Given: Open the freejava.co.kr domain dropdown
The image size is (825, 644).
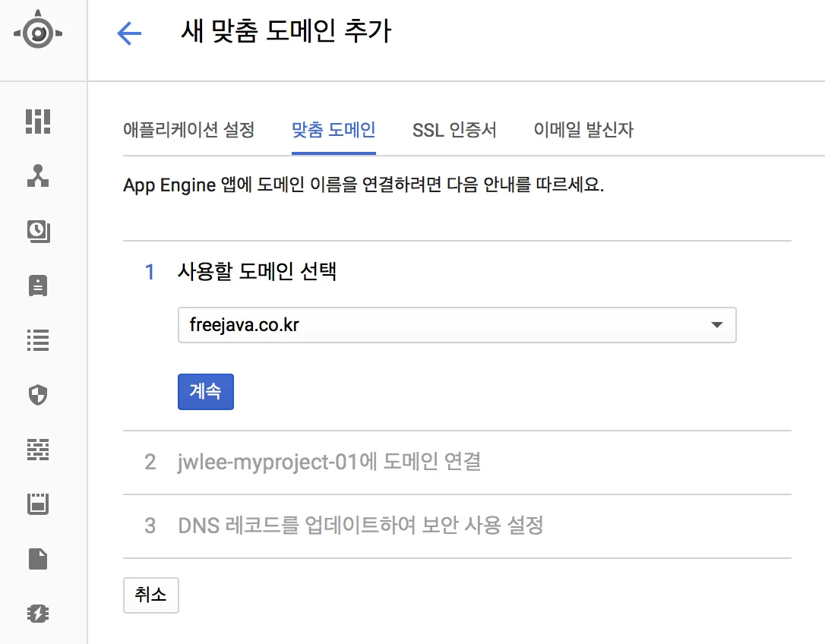Looking at the screenshot, I should coord(457,325).
